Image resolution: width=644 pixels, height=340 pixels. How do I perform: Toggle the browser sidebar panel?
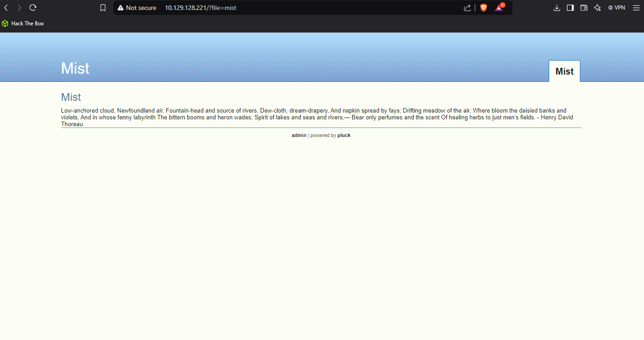coord(570,8)
